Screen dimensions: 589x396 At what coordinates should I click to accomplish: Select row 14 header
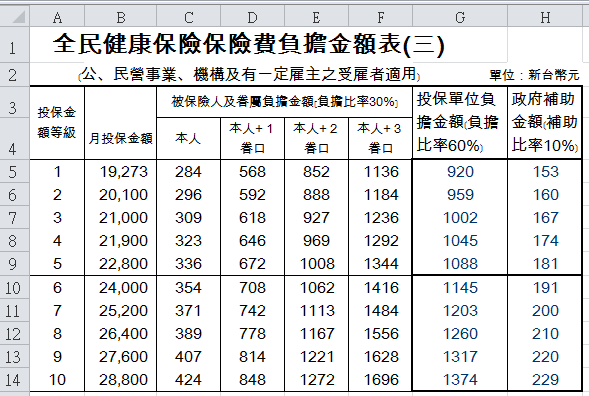click(x=15, y=379)
